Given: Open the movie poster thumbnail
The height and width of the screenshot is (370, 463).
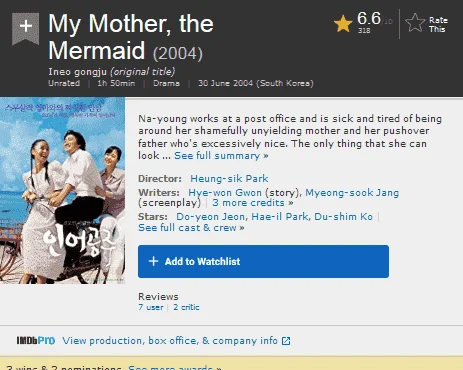Looking at the screenshot, I should tap(62, 191).
